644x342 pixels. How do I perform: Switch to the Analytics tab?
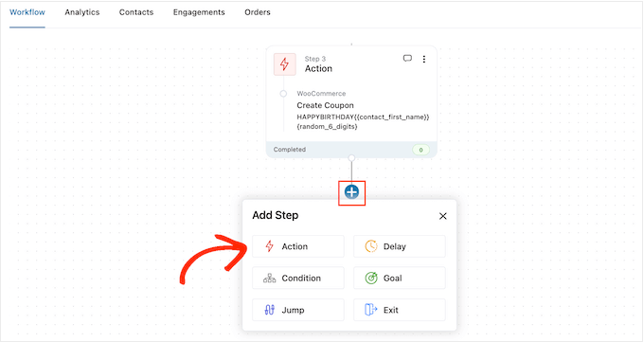(82, 12)
